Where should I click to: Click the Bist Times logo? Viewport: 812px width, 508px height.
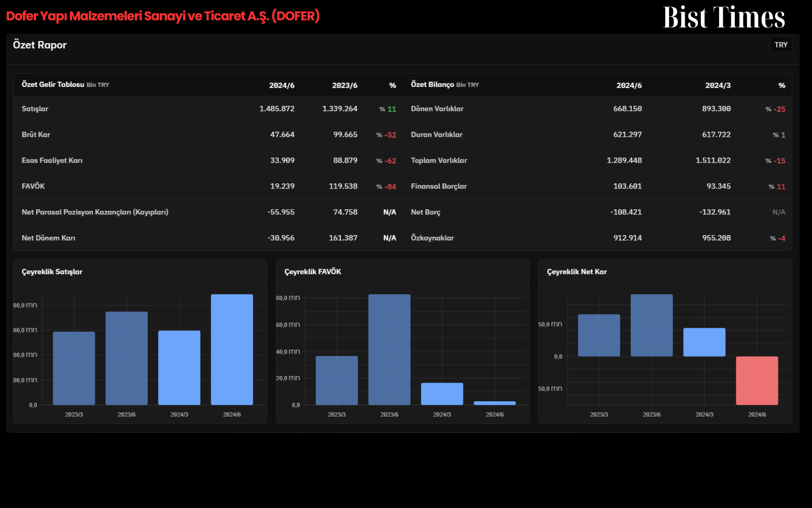click(x=724, y=17)
